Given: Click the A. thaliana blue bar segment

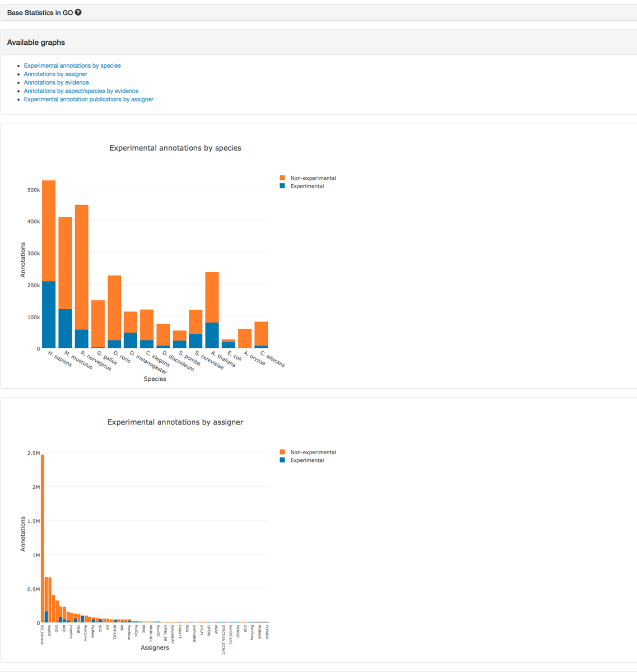Looking at the screenshot, I should [x=212, y=335].
